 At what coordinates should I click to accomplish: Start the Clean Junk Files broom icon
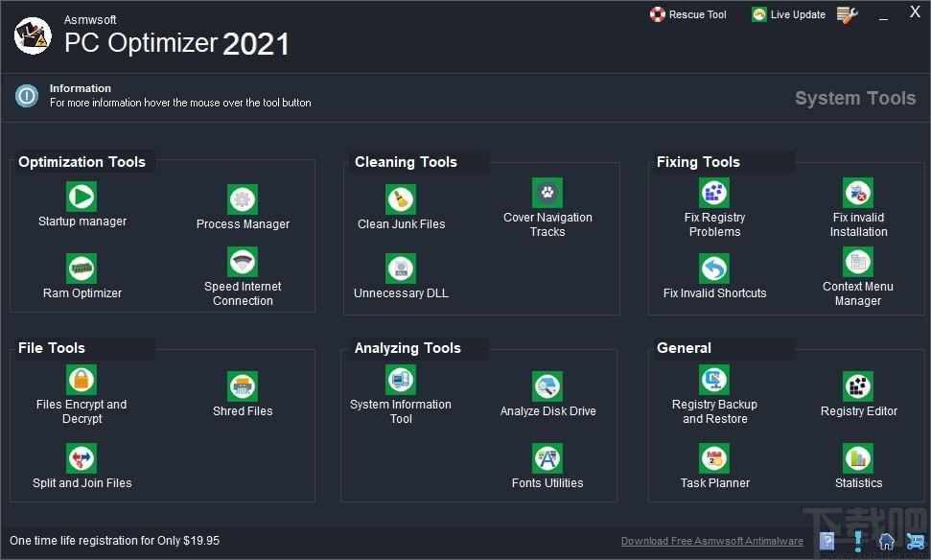click(x=401, y=199)
